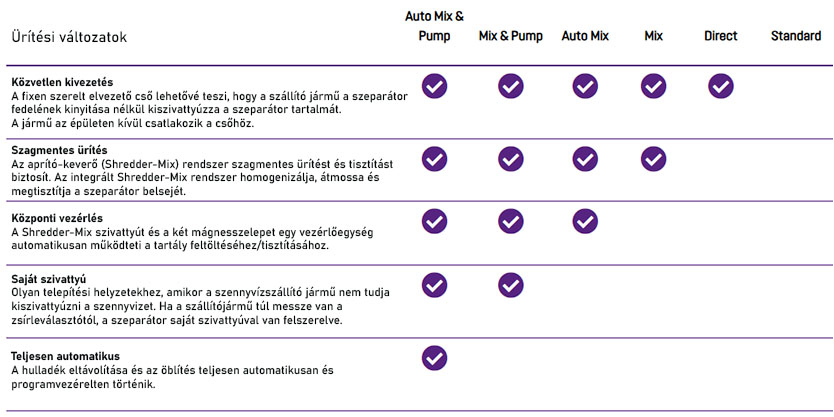Click Közvetlen kivezetés checkmark under Auto Mix
The height and width of the screenshot is (417, 834).
[585, 86]
